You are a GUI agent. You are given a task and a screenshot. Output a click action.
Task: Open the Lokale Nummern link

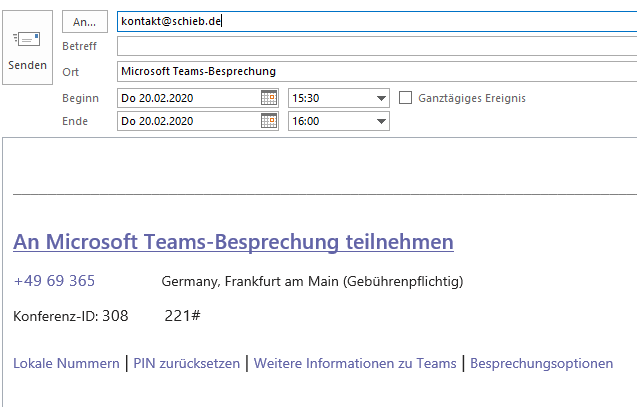(66, 363)
